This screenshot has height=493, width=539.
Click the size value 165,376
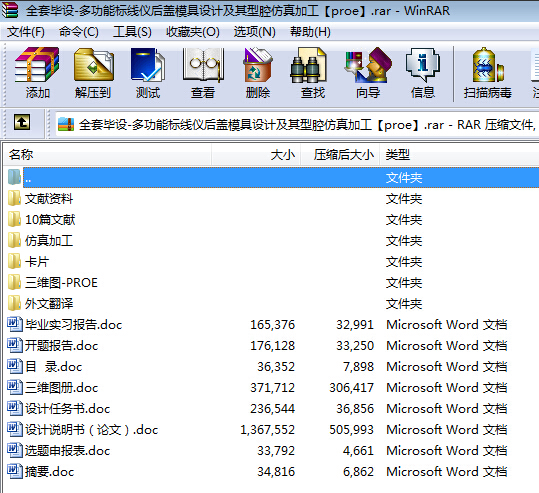click(x=273, y=325)
